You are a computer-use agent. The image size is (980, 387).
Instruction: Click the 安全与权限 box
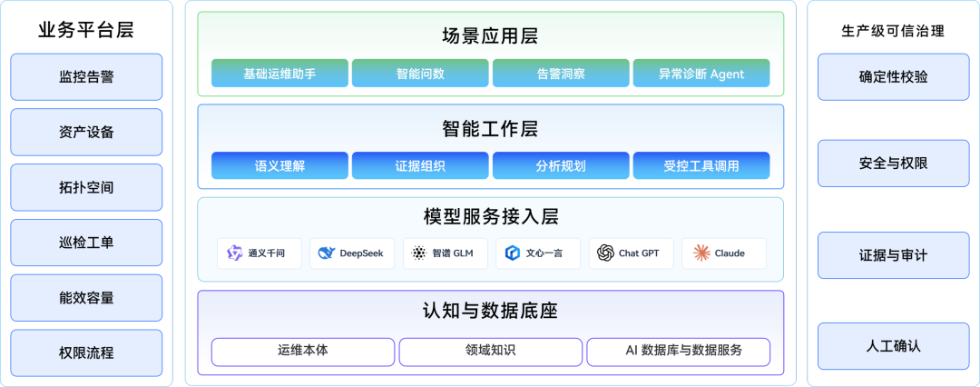[893, 164]
